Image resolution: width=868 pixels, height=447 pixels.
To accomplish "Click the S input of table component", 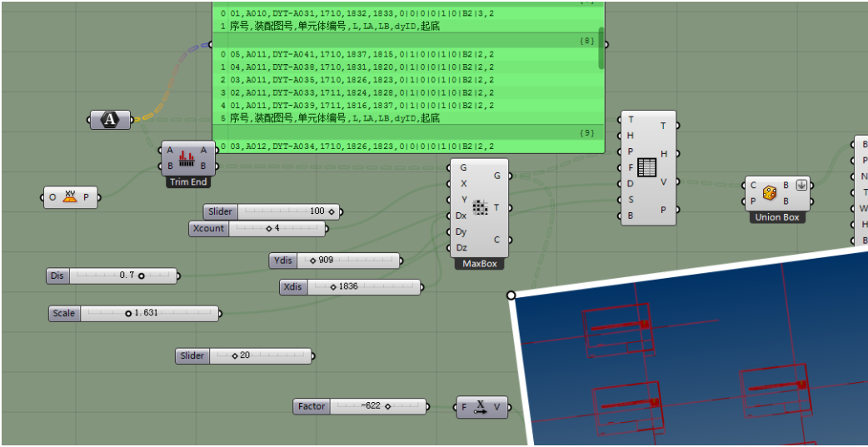I will pos(631,200).
